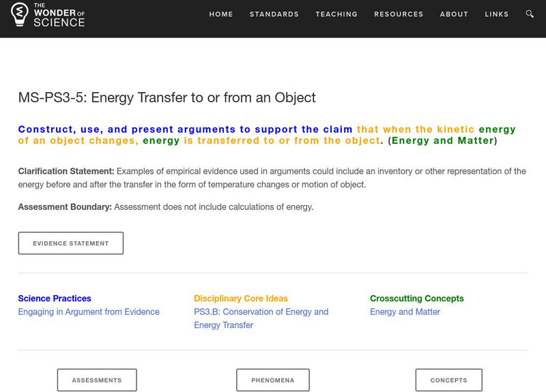Select the Disciplinary Core Ideas heading

pos(241,298)
